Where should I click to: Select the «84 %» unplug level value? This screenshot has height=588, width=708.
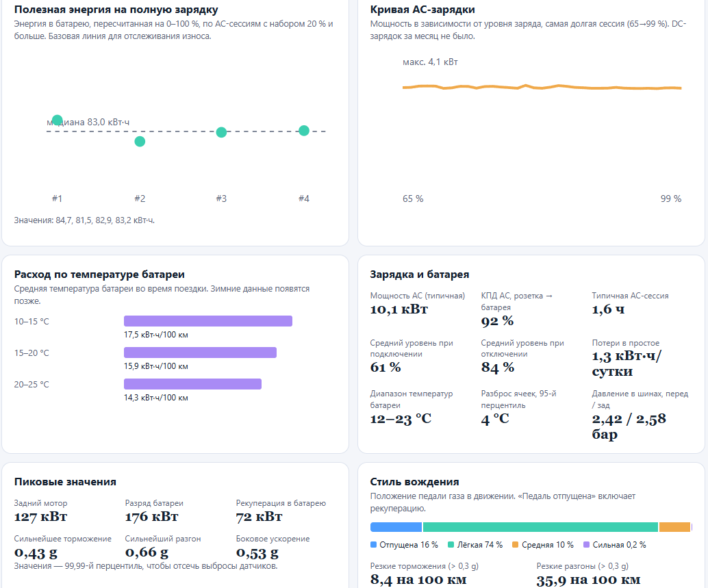498,368
